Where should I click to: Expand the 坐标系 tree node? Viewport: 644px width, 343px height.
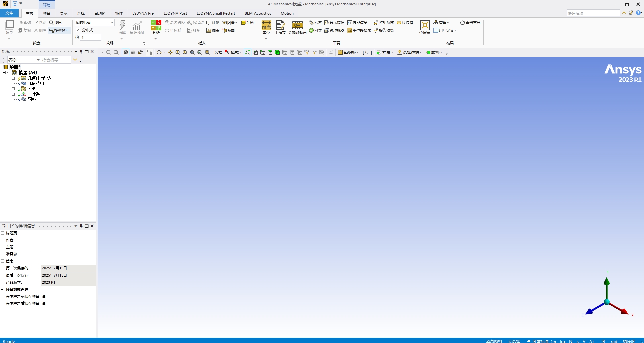tap(13, 94)
